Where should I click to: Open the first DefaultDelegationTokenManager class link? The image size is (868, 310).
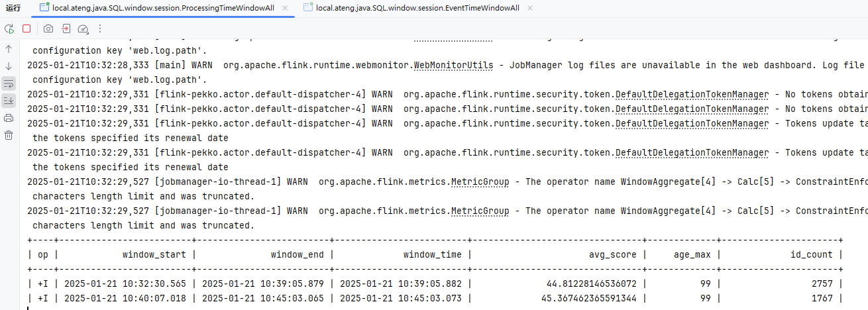692,94
